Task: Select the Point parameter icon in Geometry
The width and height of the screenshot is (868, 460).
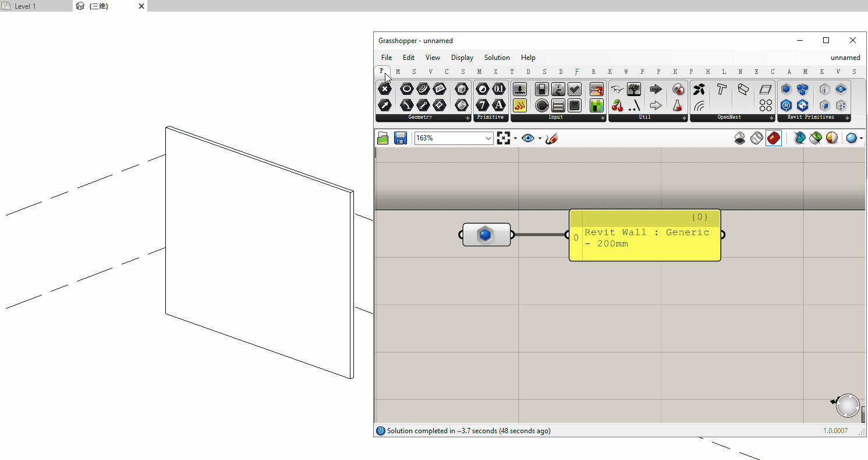Action: click(x=384, y=89)
